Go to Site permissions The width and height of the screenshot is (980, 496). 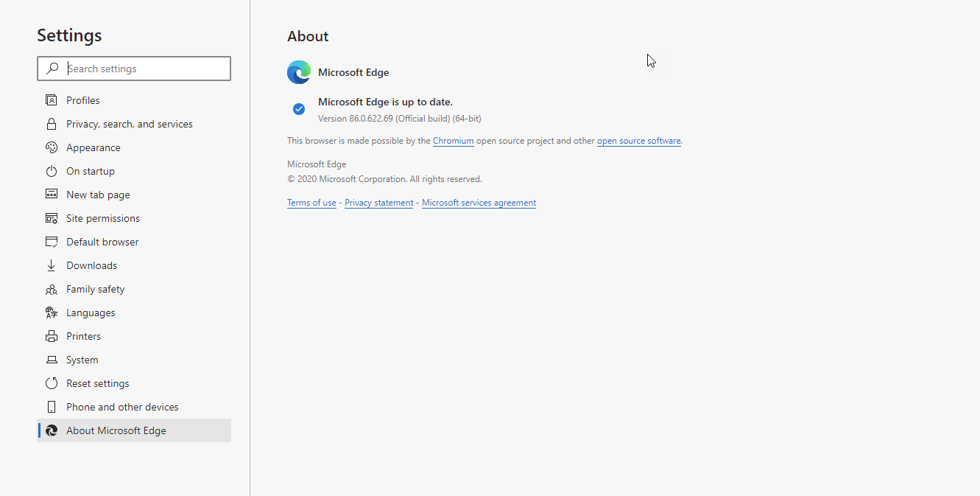(x=134, y=218)
